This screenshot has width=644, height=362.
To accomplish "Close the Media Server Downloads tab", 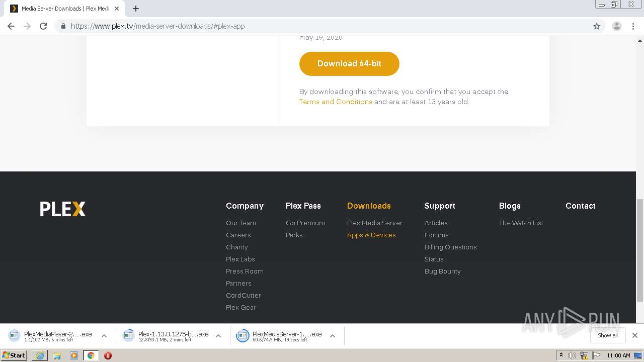I will coord(117,9).
